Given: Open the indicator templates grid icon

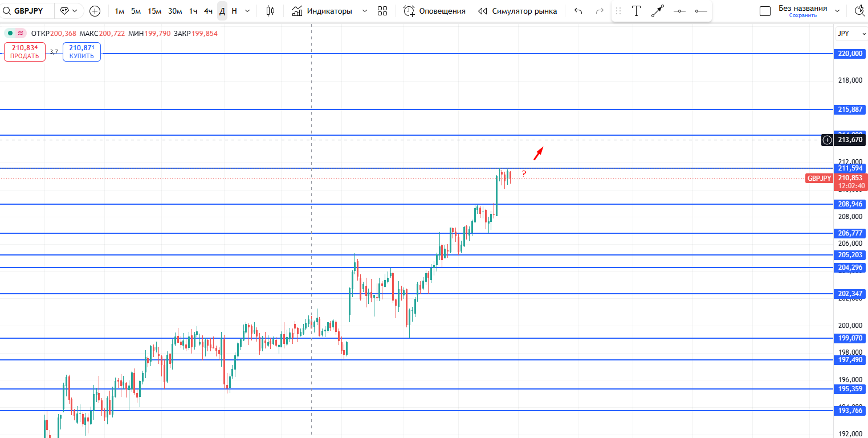Looking at the screenshot, I should pos(382,11).
